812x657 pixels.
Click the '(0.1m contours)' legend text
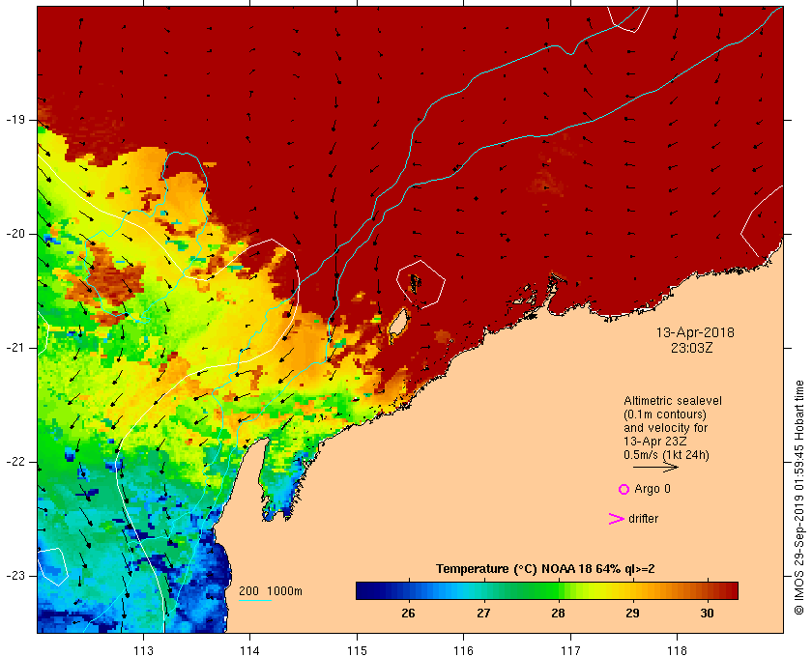[x=665, y=414]
